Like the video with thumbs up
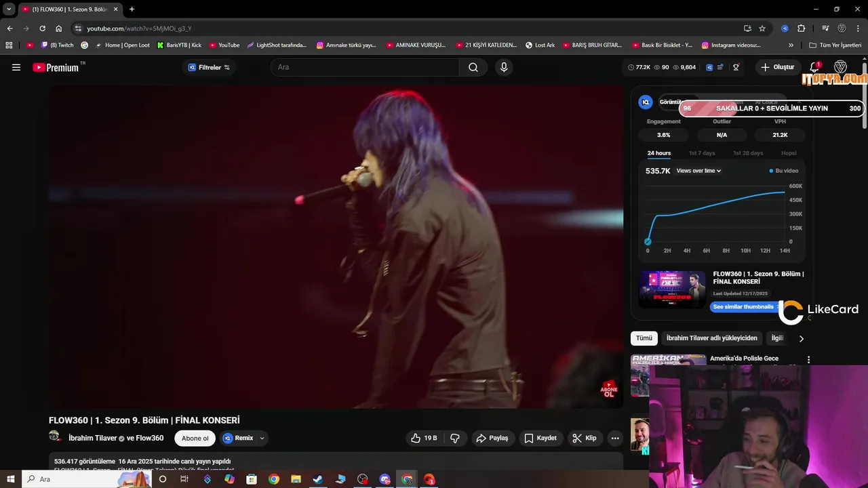This screenshot has height=488, width=868. tap(424, 439)
